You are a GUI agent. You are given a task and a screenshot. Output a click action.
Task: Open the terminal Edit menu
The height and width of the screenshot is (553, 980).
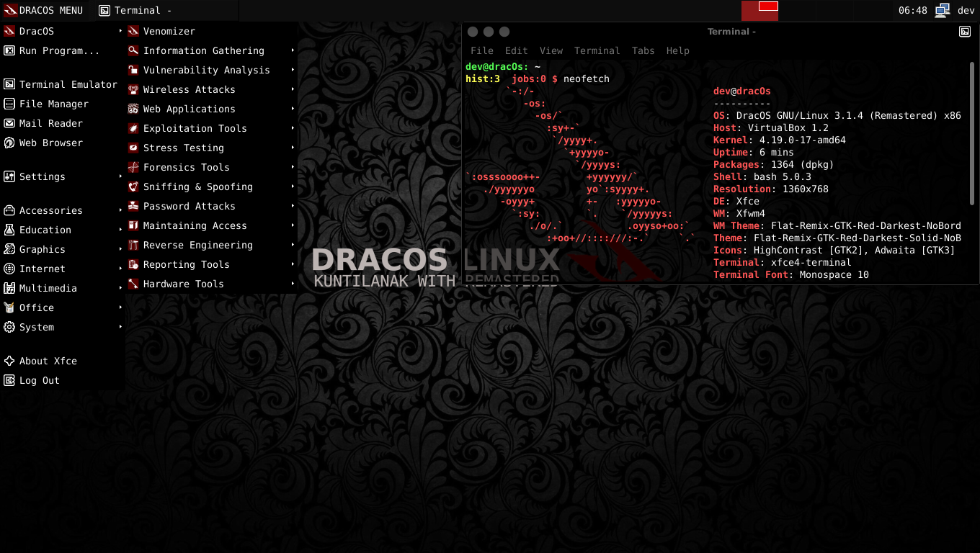coord(516,50)
